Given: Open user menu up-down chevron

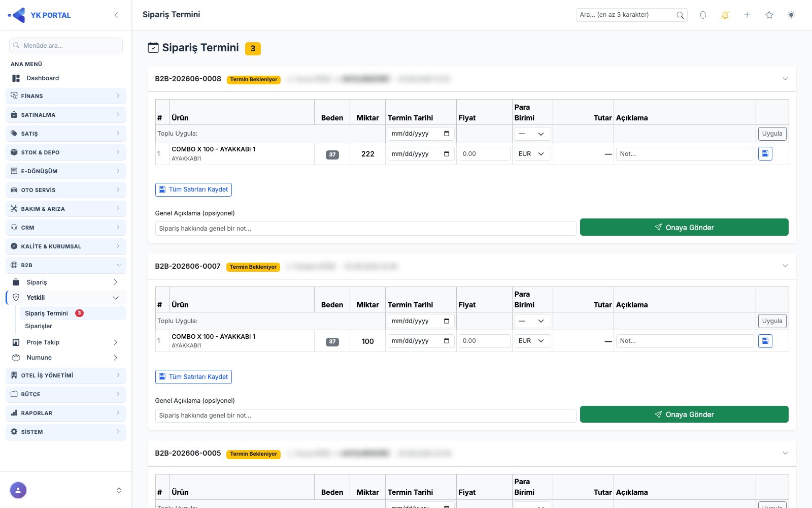Looking at the screenshot, I should pos(119,490).
